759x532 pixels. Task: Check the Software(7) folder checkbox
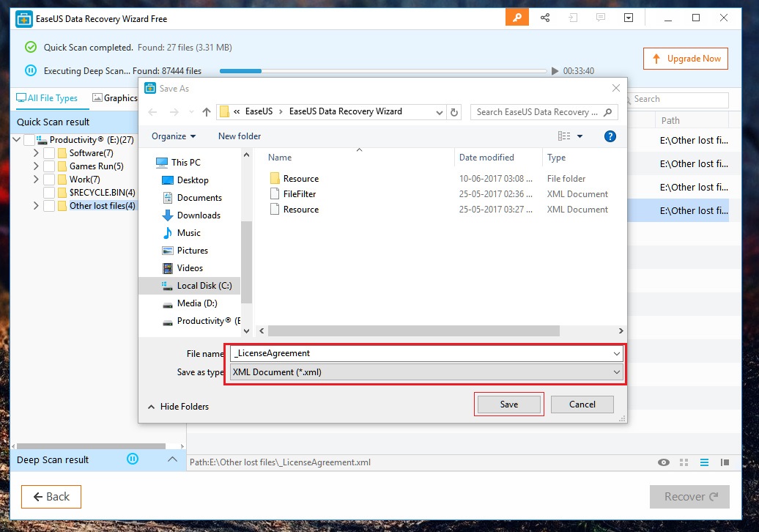click(x=49, y=153)
